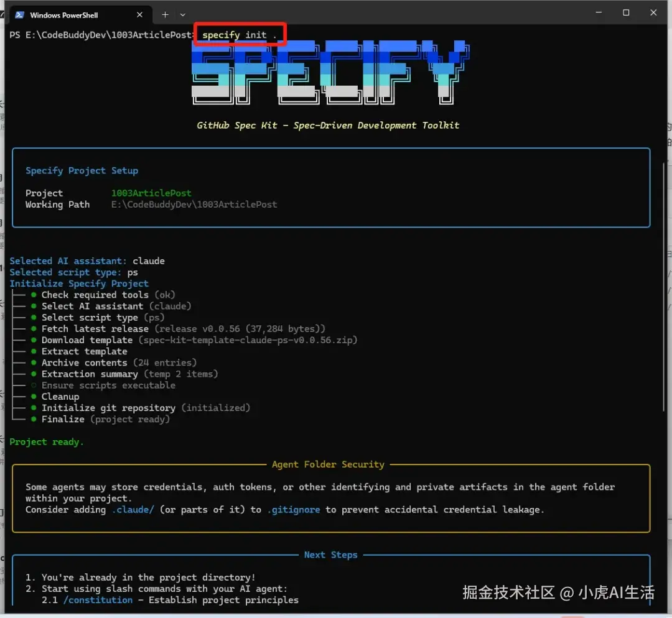Click the terminal vertical scrollbar
The width and height of the screenshot is (672, 618).
[x=664, y=287]
